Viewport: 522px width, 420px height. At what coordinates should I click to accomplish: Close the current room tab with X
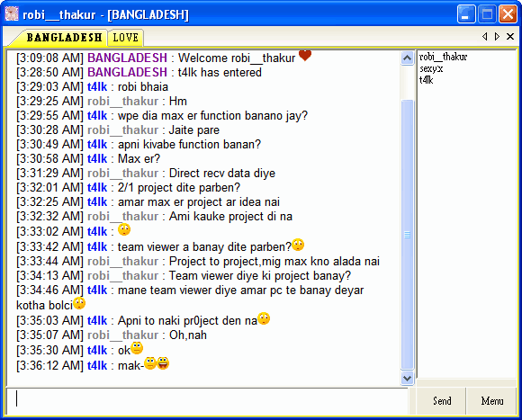click(510, 37)
